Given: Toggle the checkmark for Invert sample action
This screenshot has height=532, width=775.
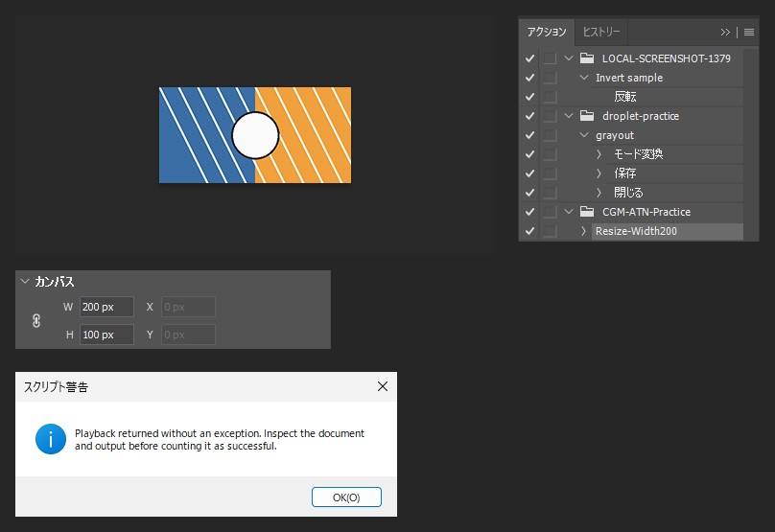Looking at the screenshot, I should coord(529,78).
